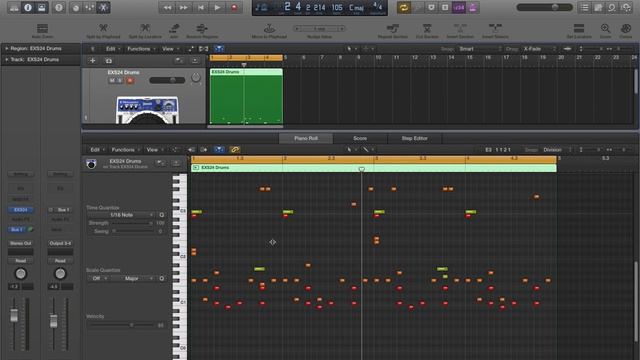The image size is (640, 360).
Task: Toggle the purple Metronome button
Action: tap(473, 7)
